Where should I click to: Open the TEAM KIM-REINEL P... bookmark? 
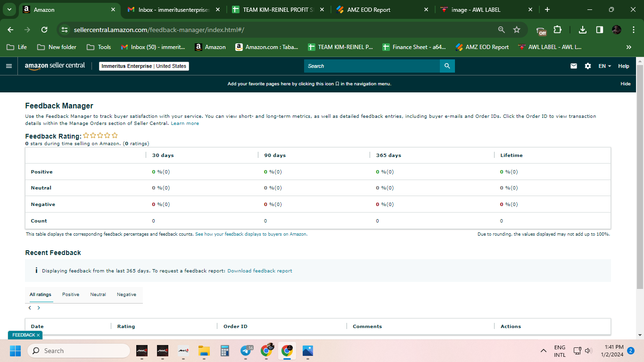click(x=340, y=47)
